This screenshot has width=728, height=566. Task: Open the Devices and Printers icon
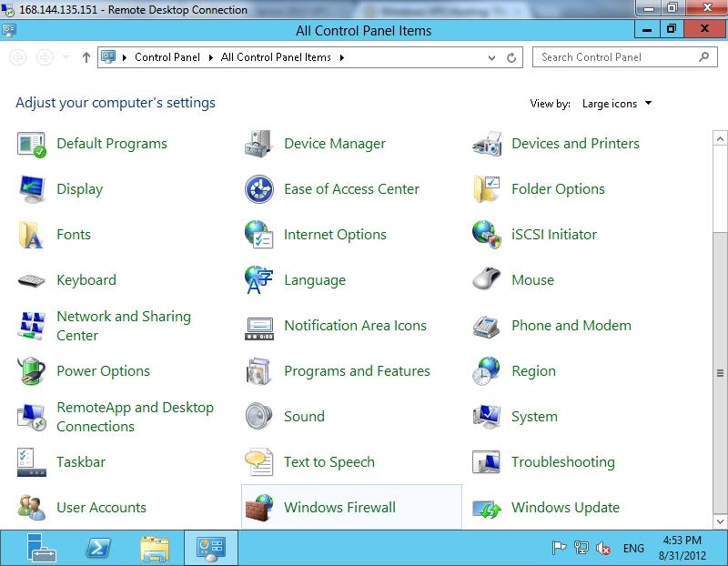pyautogui.click(x=487, y=144)
